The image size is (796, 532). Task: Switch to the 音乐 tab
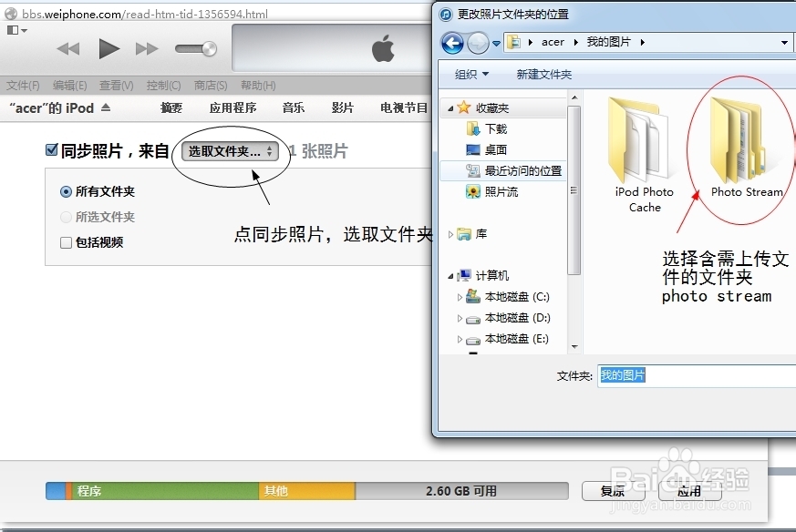click(x=294, y=107)
